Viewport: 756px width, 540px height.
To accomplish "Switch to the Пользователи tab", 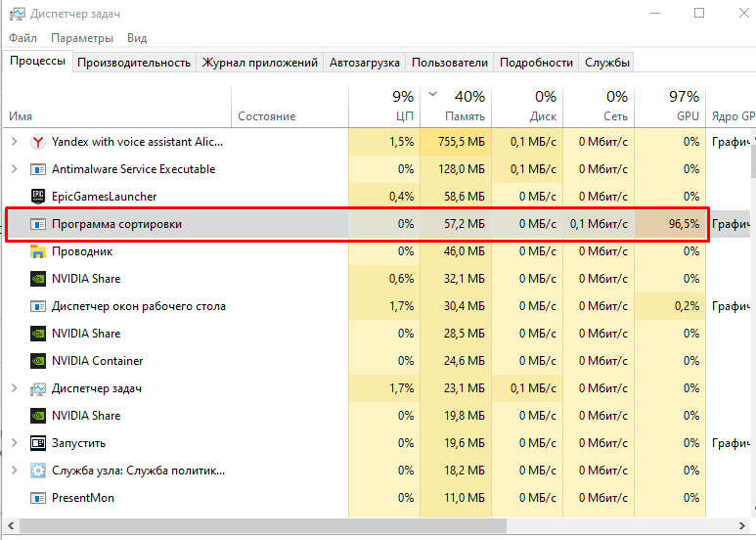I will [x=450, y=63].
